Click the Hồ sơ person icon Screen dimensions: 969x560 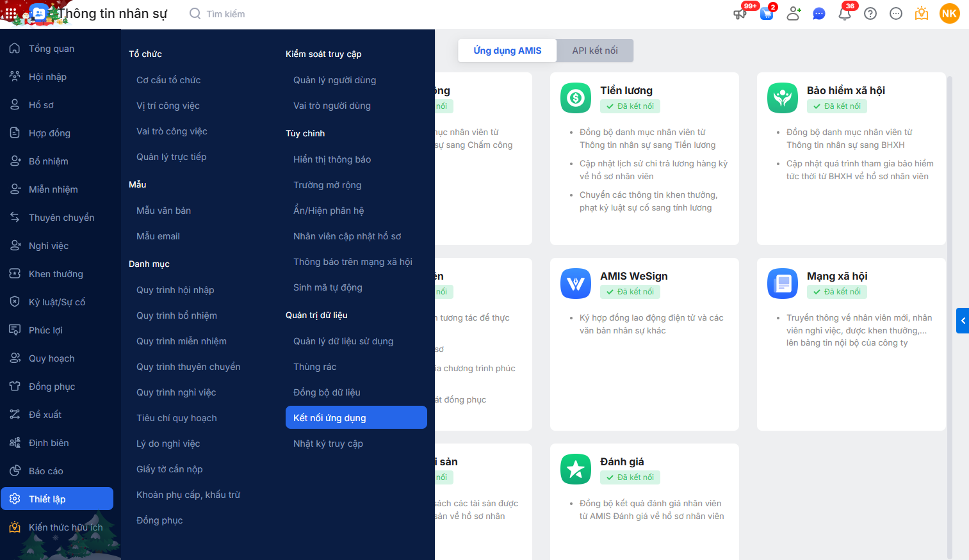pyautogui.click(x=15, y=105)
